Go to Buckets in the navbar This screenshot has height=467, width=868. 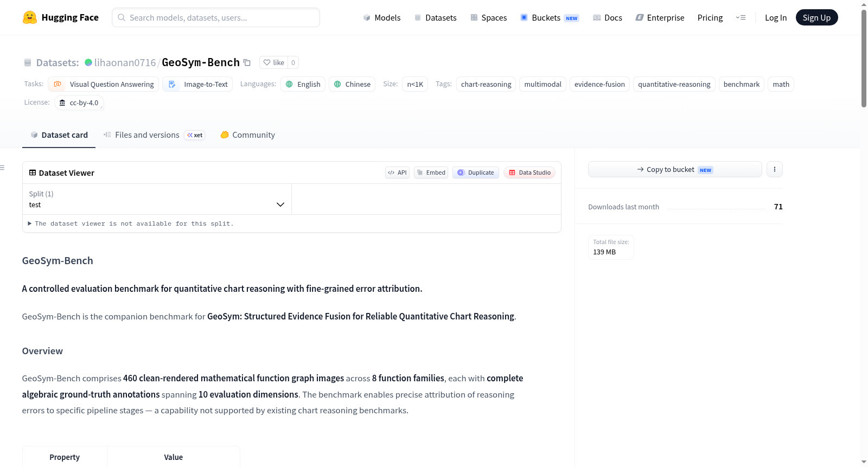coord(550,18)
